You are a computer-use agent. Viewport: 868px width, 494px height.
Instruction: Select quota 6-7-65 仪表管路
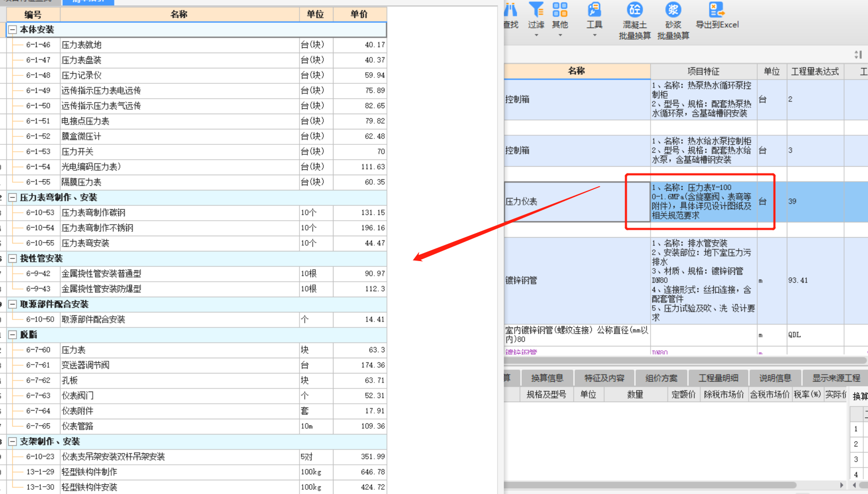pyautogui.click(x=196, y=426)
